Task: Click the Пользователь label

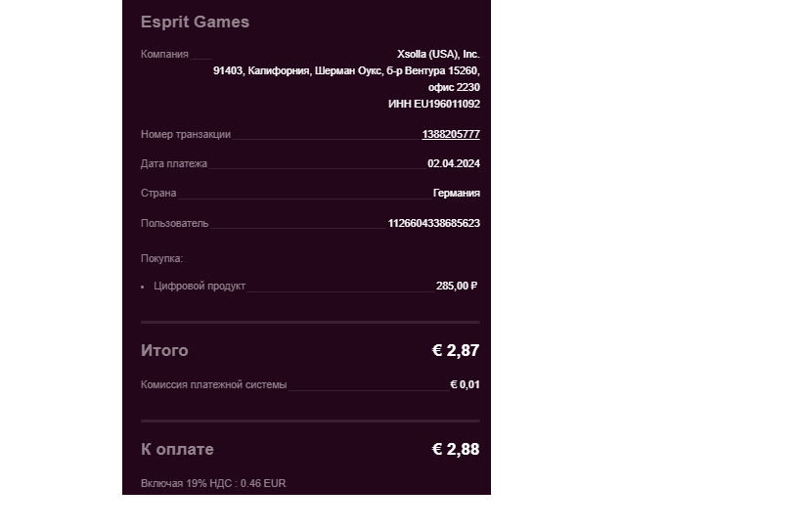Action: pos(175,223)
